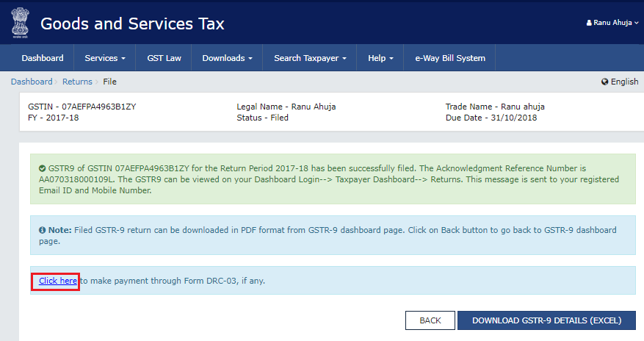Click the Dashboard breadcrumb link
This screenshot has width=644, height=341.
32,82
